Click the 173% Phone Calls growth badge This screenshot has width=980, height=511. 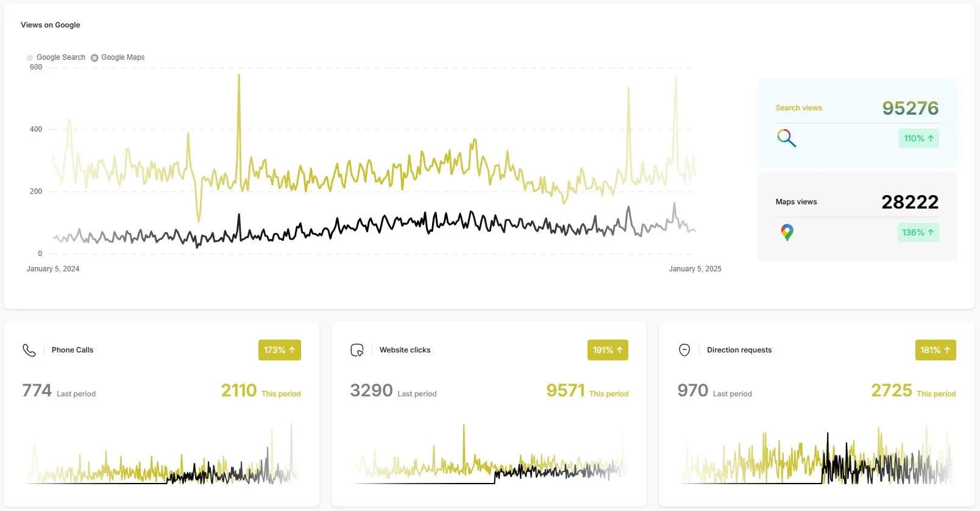pyautogui.click(x=279, y=350)
